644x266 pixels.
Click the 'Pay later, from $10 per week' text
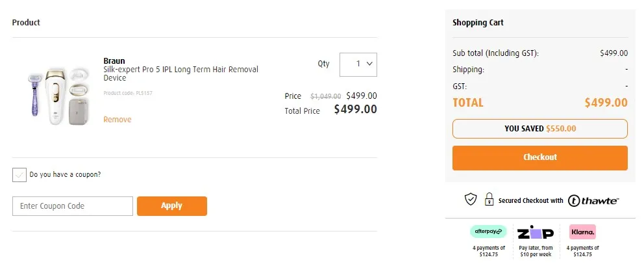click(535, 251)
